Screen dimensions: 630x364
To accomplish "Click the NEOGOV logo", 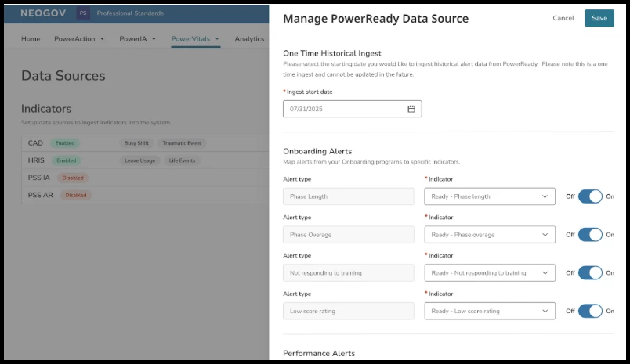I will tap(43, 13).
